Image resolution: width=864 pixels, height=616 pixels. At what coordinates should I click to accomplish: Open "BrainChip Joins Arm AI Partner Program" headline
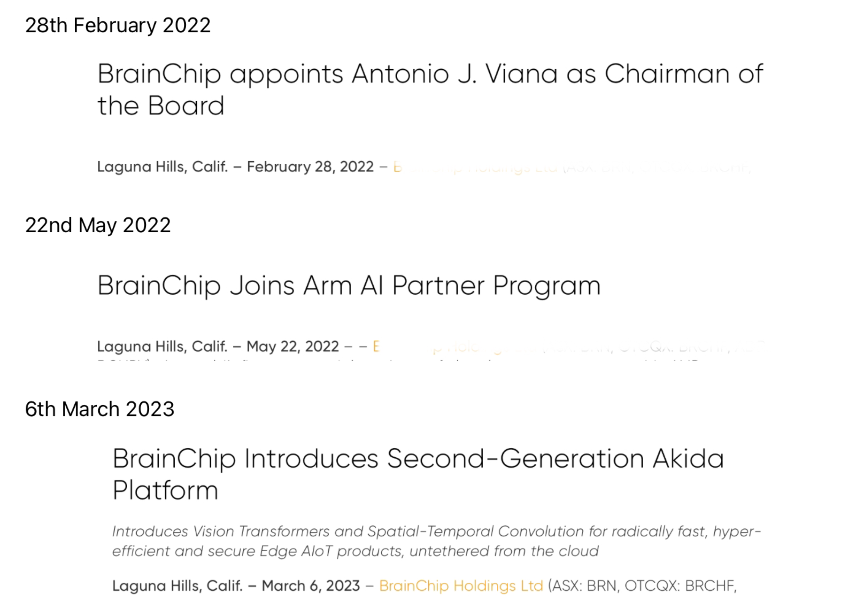(x=349, y=286)
